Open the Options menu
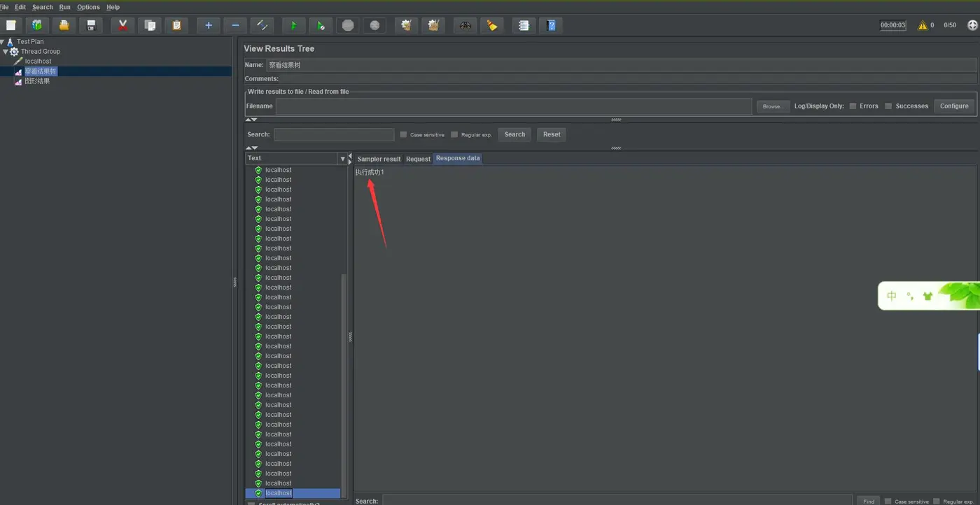This screenshot has width=980, height=505. (x=88, y=7)
